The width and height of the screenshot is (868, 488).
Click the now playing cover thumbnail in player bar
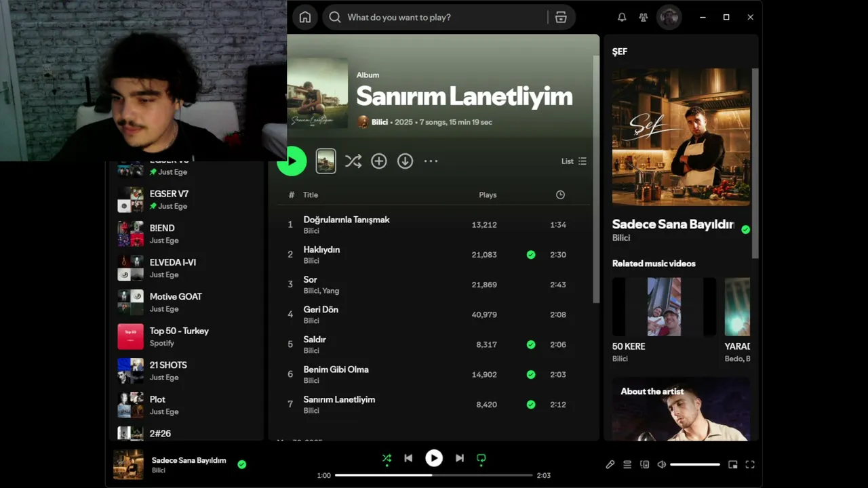click(128, 464)
